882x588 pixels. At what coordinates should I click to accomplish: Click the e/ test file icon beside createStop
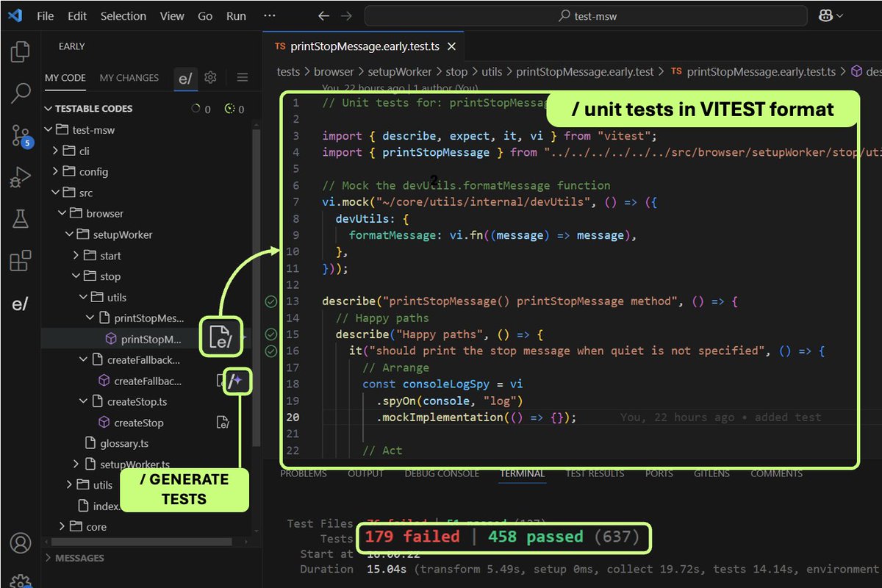click(222, 423)
